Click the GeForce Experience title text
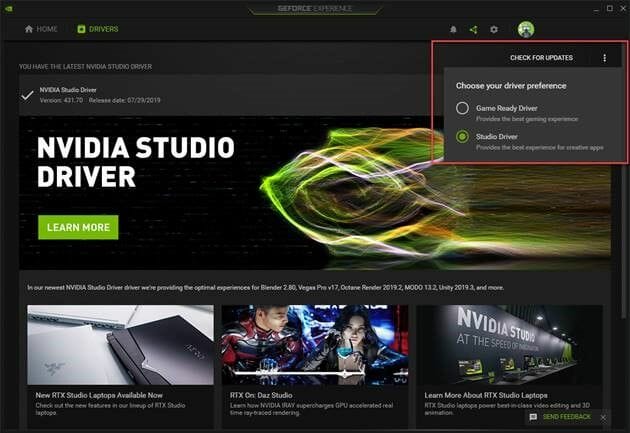The image size is (630, 433). 314,8
